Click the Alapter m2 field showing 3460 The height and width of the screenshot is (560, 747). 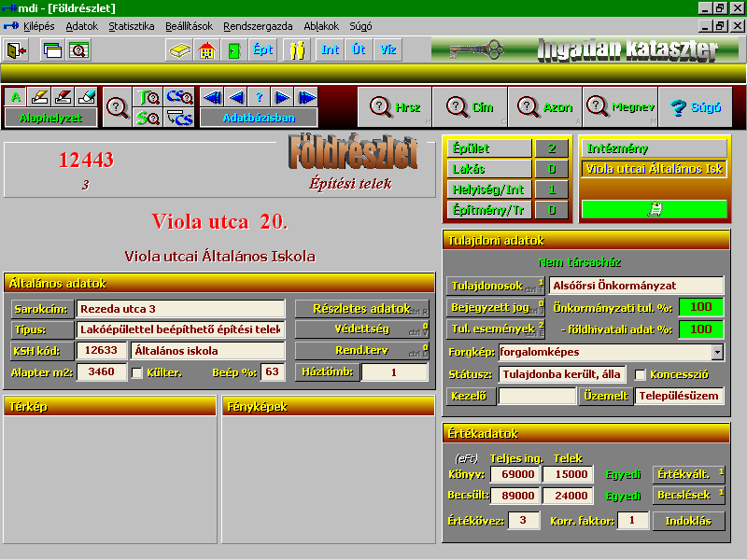point(102,371)
